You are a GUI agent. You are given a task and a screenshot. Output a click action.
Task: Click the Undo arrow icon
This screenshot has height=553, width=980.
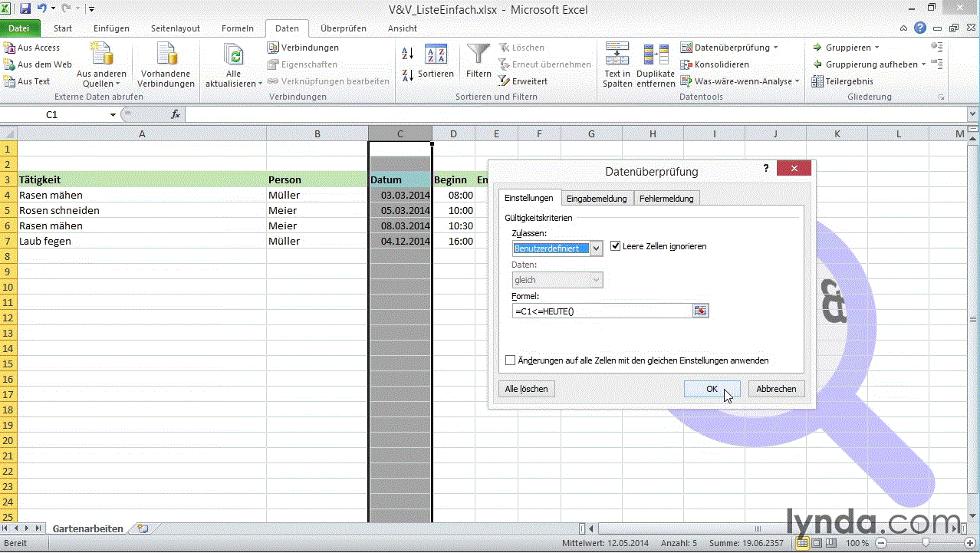click(42, 9)
